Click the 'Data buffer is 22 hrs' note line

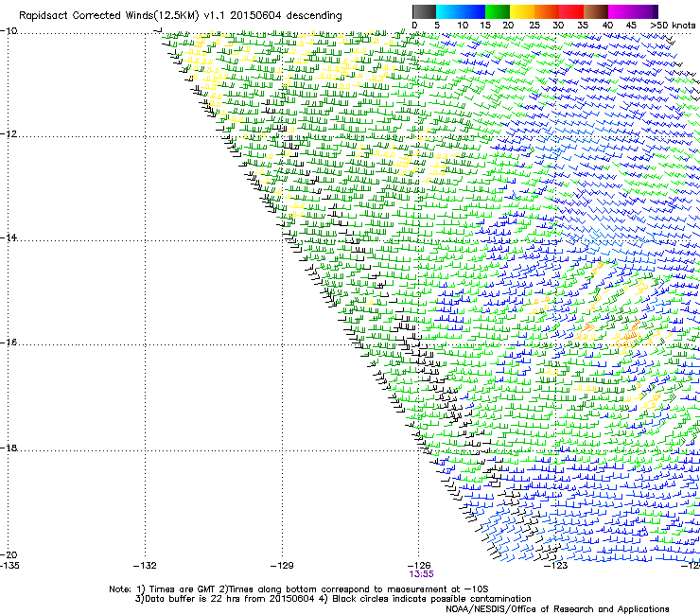click(x=333, y=599)
